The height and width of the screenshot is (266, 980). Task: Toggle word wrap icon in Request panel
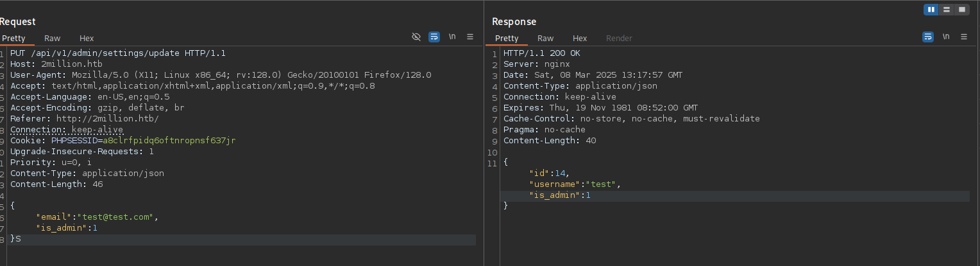[434, 37]
